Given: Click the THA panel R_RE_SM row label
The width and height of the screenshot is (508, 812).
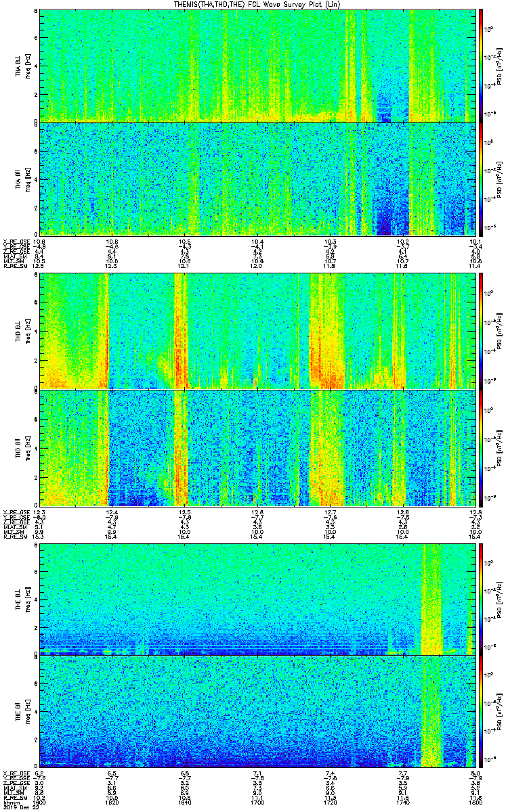Looking at the screenshot, I should 14,267.
